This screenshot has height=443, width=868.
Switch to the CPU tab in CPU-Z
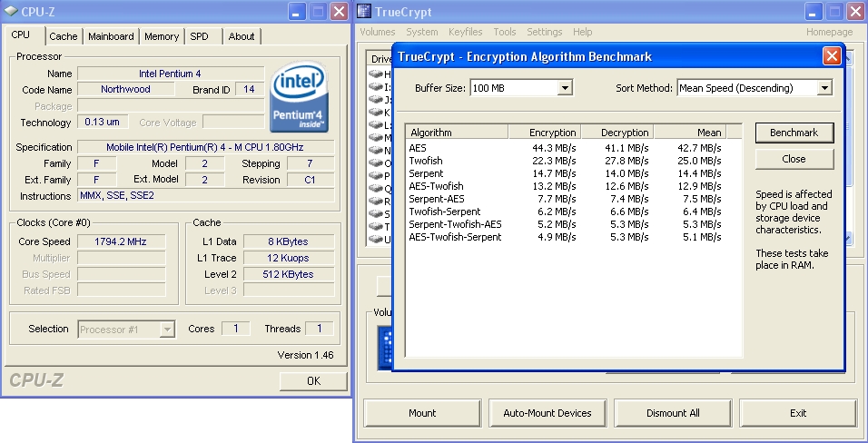pyautogui.click(x=21, y=34)
